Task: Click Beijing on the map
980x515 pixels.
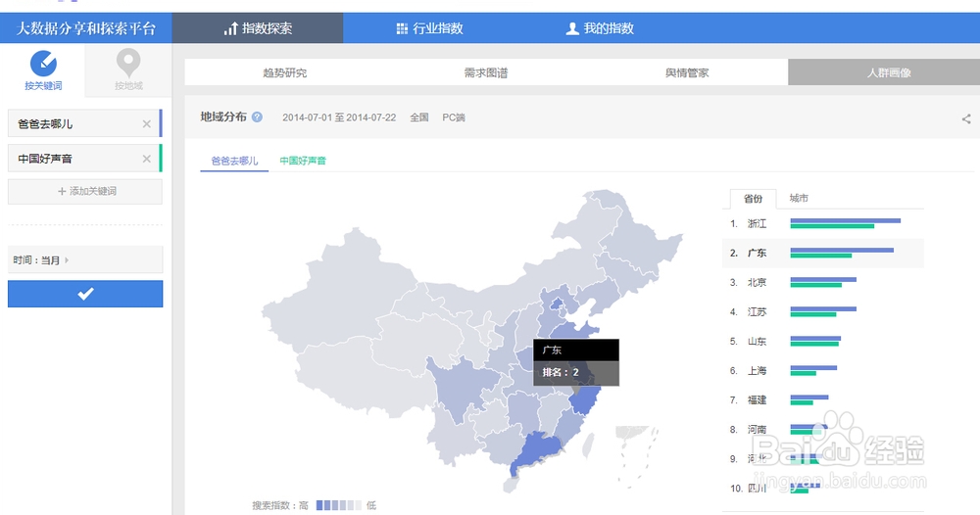Action: pos(556,305)
